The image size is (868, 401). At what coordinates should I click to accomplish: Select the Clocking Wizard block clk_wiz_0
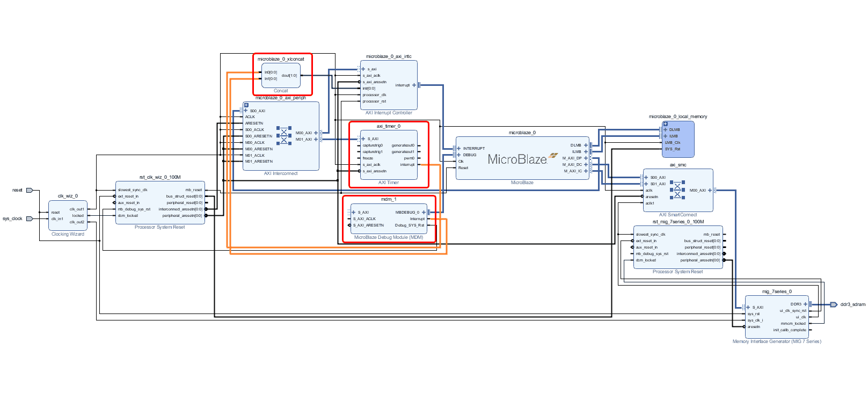pyautogui.click(x=68, y=215)
